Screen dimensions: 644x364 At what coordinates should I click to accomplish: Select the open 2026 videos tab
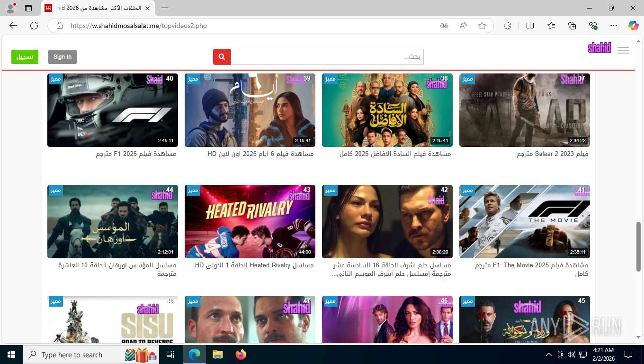coord(98,8)
